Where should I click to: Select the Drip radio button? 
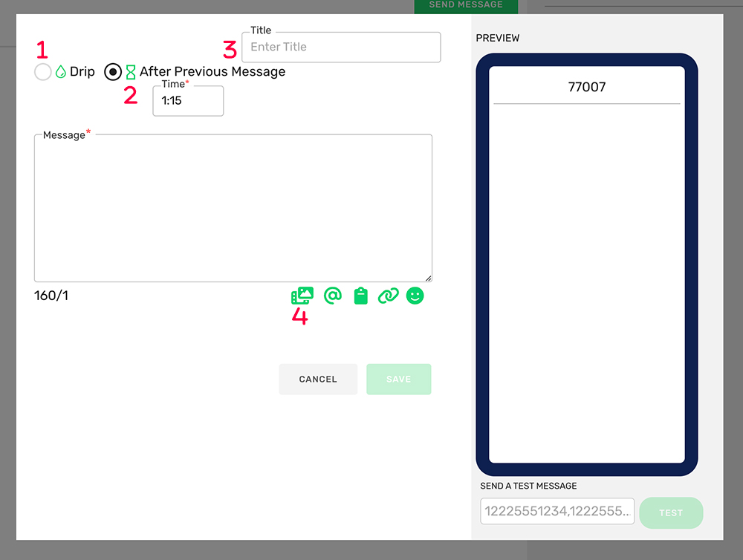click(x=43, y=72)
